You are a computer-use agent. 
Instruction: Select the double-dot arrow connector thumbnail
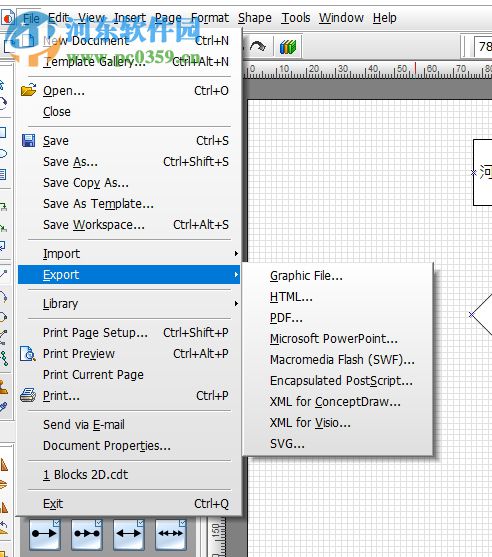(x=86, y=534)
